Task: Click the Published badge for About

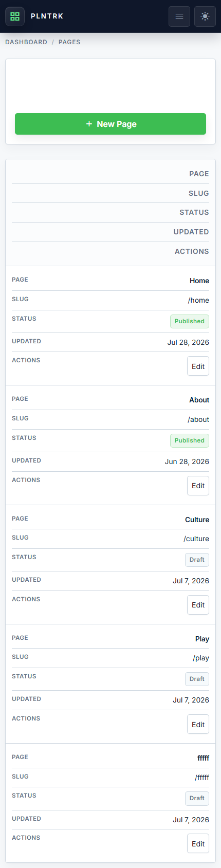Action: 190,440
